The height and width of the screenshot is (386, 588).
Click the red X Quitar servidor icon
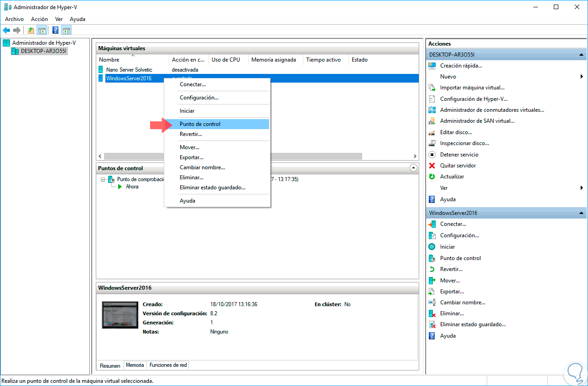(432, 166)
